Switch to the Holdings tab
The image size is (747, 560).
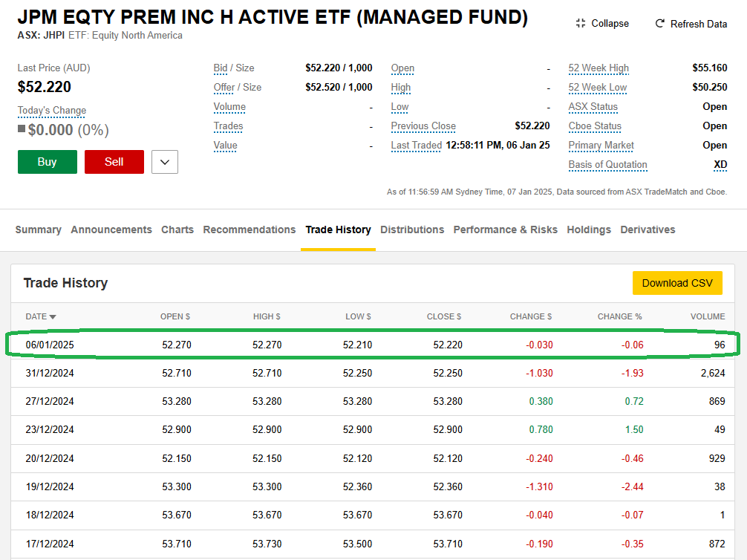pyautogui.click(x=589, y=229)
